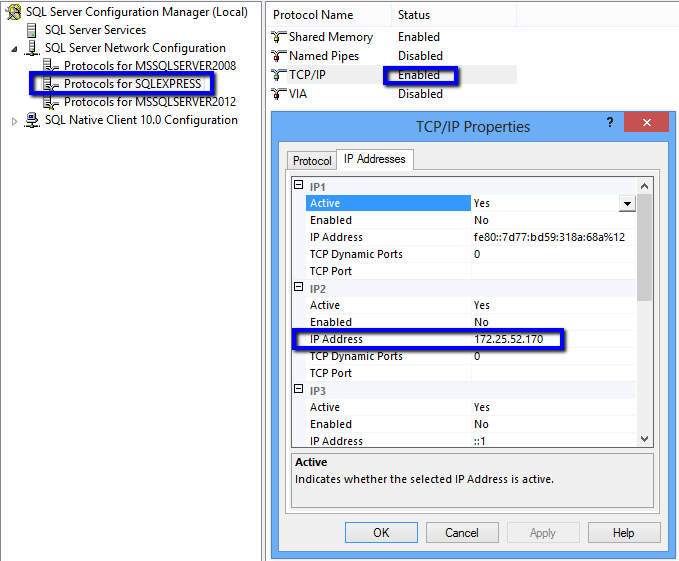679x561 pixels.
Task: Click the IP2 Active value Yes
Action: (482, 305)
